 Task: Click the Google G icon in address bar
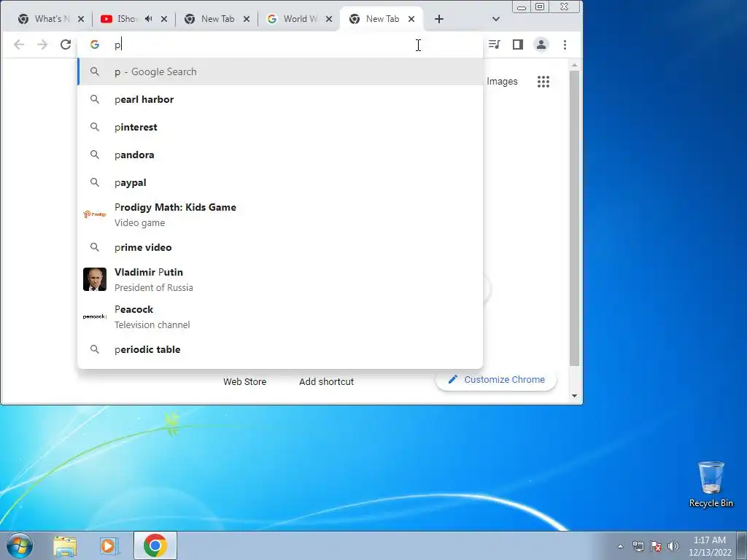coord(95,44)
